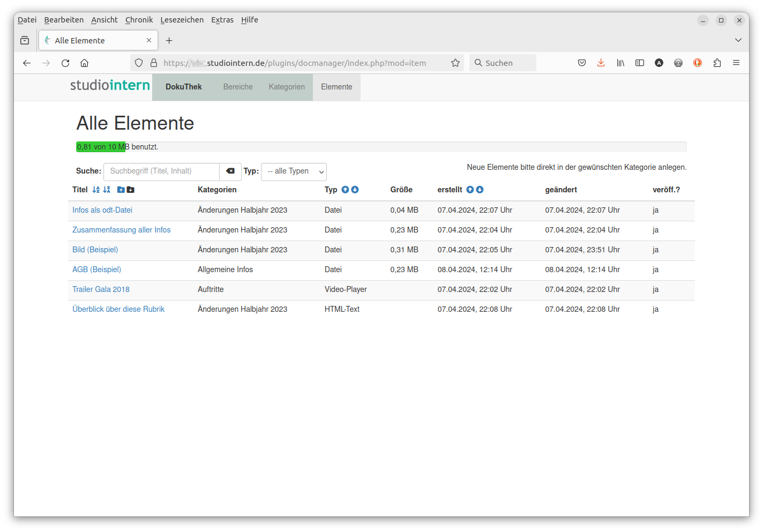The height and width of the screenshot is (532, 763).
Task: Open the 'Trailer Gala 2018' link
Action: (x=101, y=289)
